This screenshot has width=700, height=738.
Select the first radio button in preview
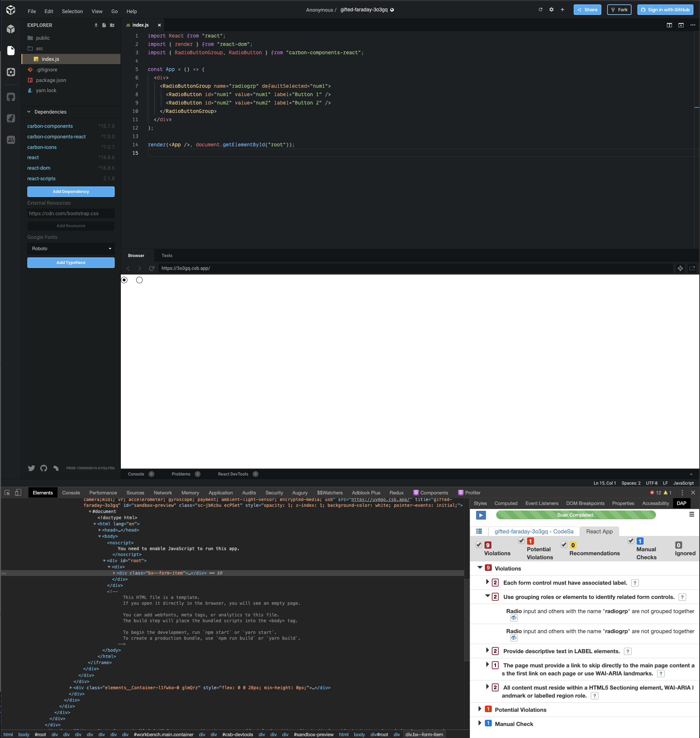pyautogui.click(x=124, y=280)
